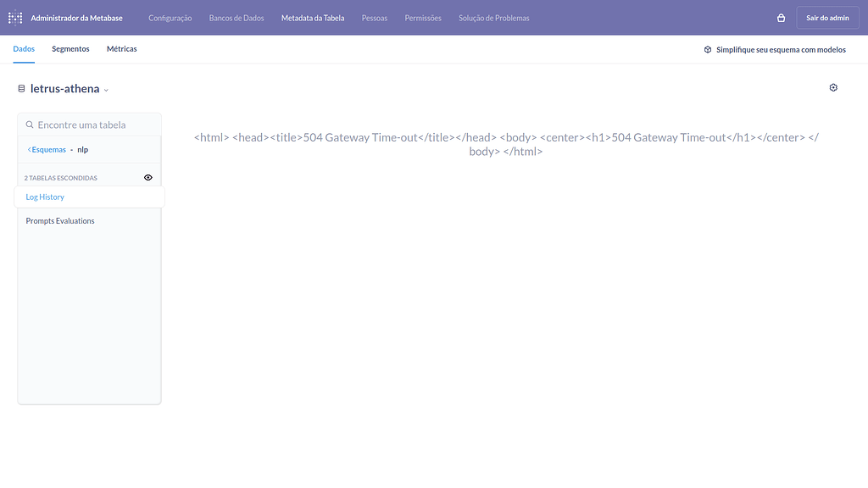Click the magnifier icon in the table search
The height and width of the screenshot is (488, 868).
(28, 125)
